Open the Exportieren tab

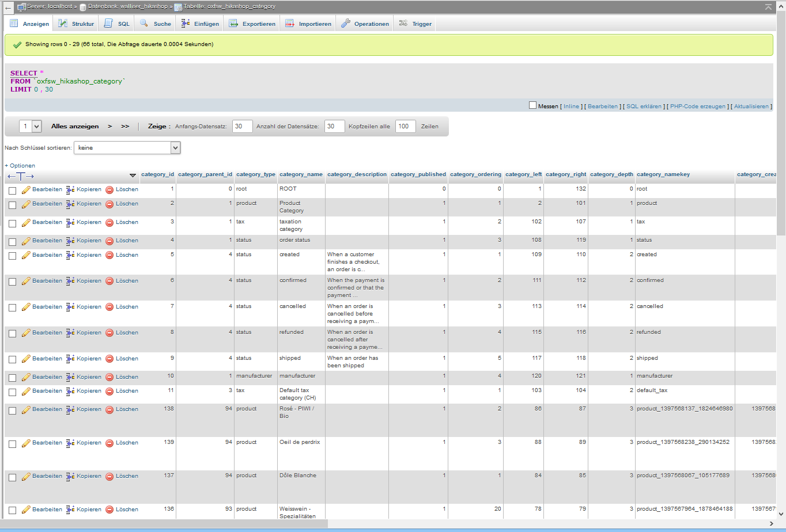pos(252,24)
